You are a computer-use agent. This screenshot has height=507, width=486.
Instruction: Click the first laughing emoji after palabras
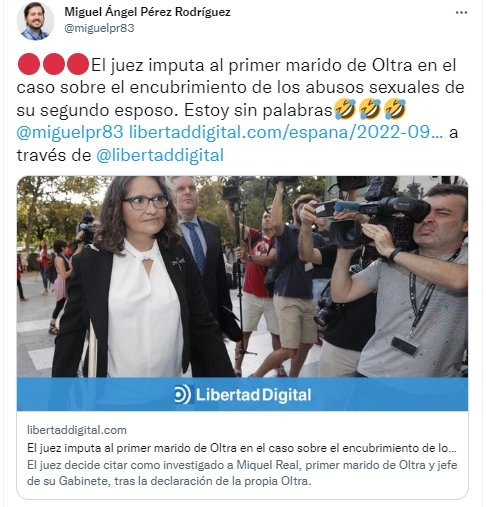pos(345,109)
